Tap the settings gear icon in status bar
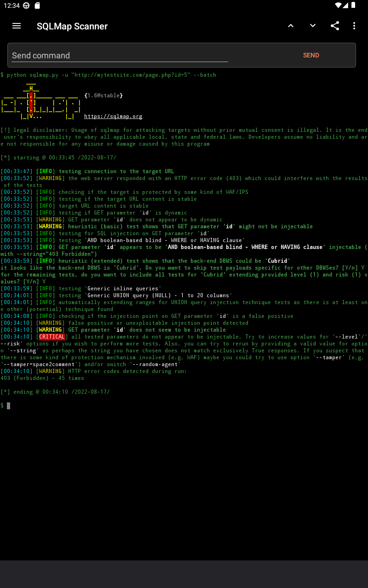Viewport: 368px width, 588px height. [x=26, y=6]
